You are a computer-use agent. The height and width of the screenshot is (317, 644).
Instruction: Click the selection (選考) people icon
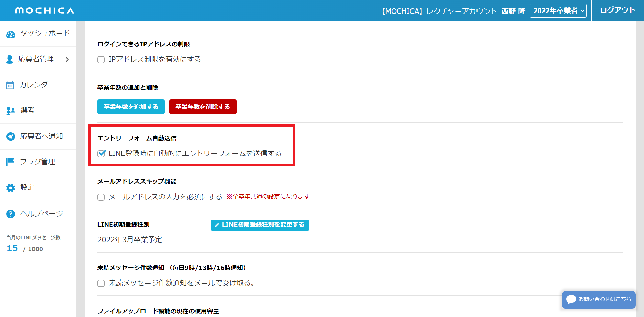click(x=10, y=111)
